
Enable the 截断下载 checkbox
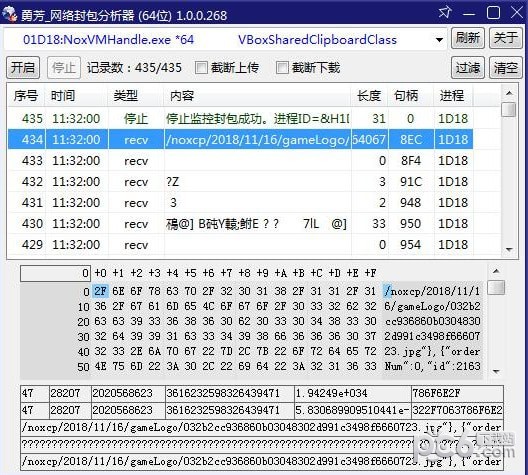(282, 68)
